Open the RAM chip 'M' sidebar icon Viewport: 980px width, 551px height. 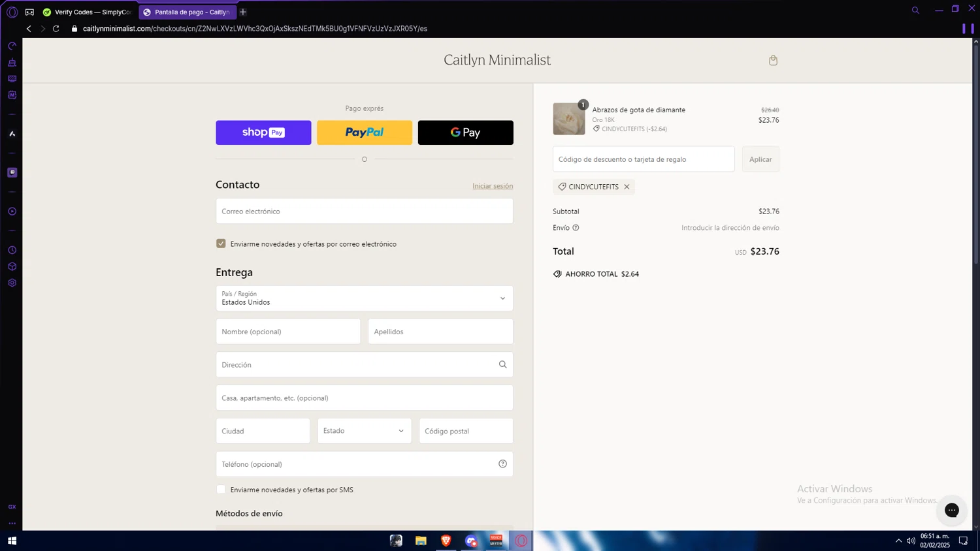coord(12,95)
